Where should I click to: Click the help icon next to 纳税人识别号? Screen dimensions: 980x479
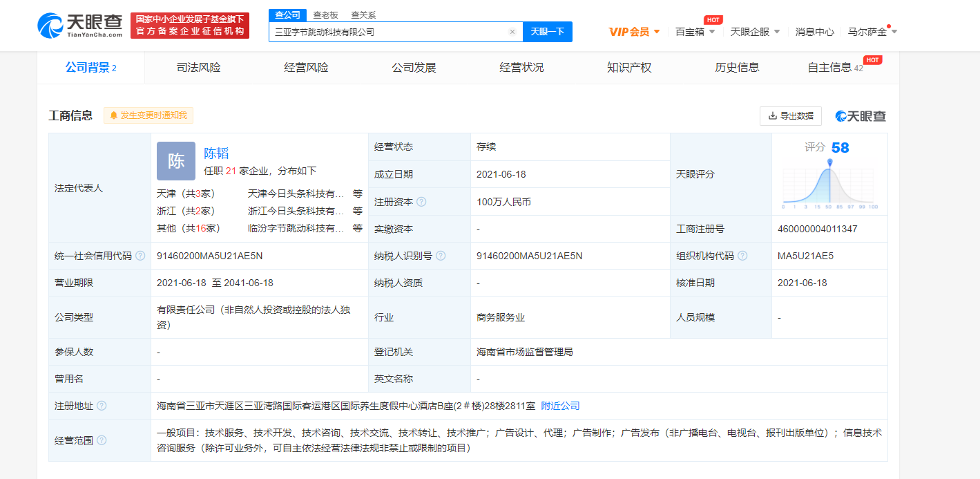click(x=442, y=255)
